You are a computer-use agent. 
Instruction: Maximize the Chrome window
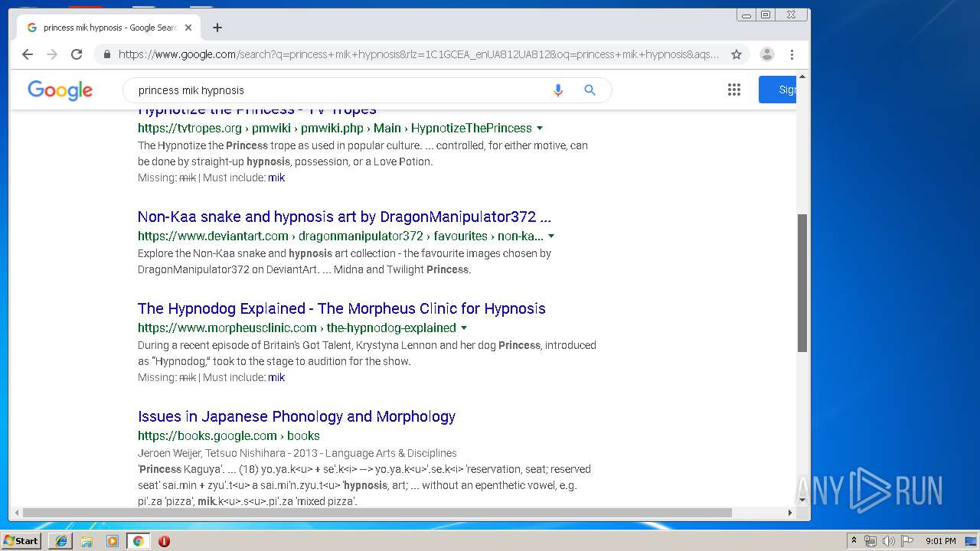coord(766,15)
